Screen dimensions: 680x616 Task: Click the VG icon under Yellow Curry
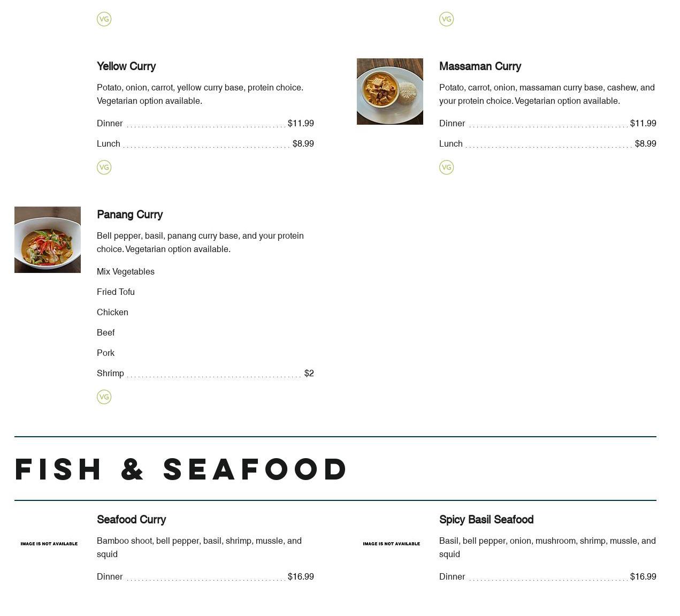pyautogui.click(x=104, y=168)
